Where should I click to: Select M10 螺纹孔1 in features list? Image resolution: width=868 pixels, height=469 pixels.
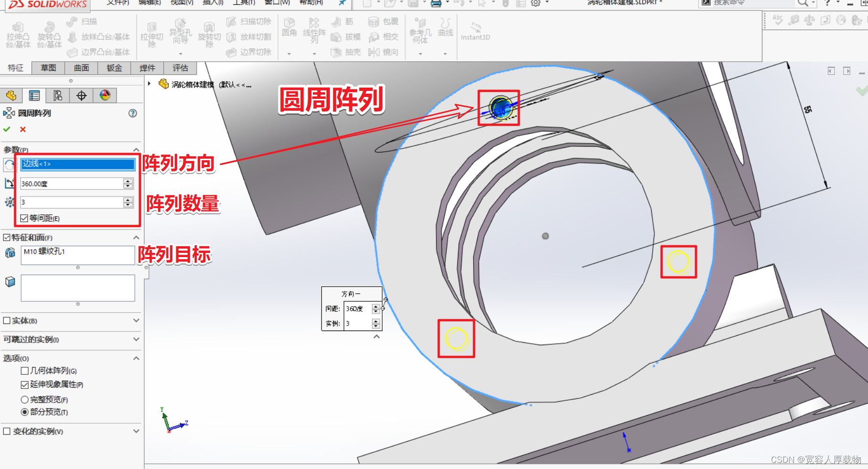coord(44,251)
